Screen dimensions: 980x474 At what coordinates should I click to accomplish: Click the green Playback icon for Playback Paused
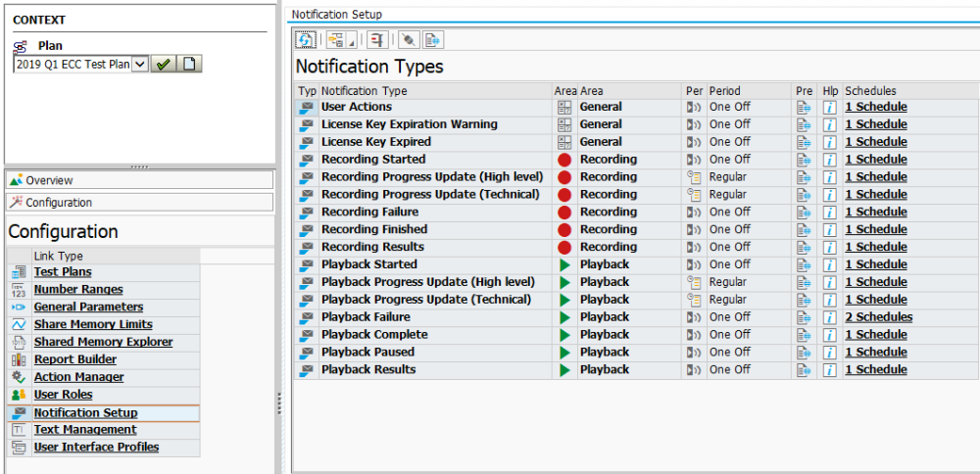(x=564, y=353)
